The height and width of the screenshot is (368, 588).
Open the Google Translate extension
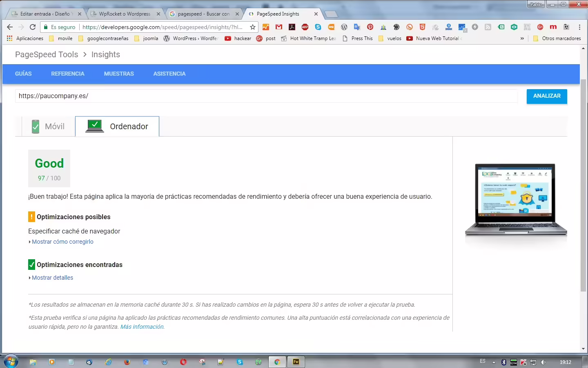357,27
